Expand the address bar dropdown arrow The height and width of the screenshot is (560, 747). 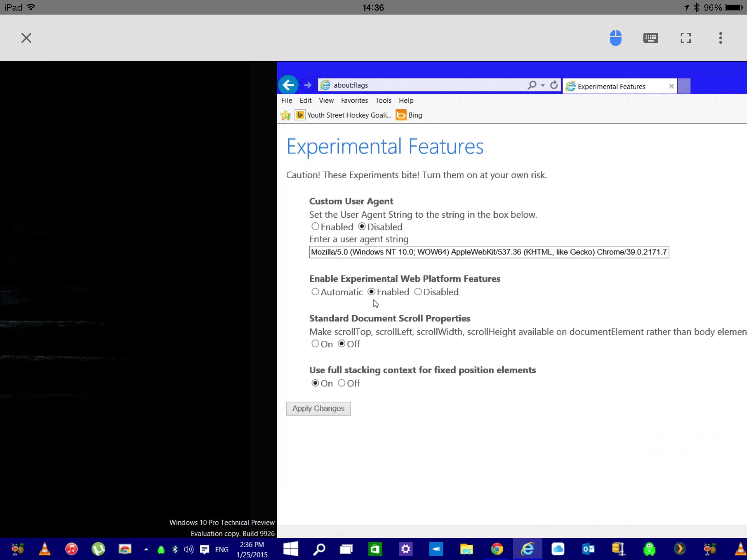543,85
